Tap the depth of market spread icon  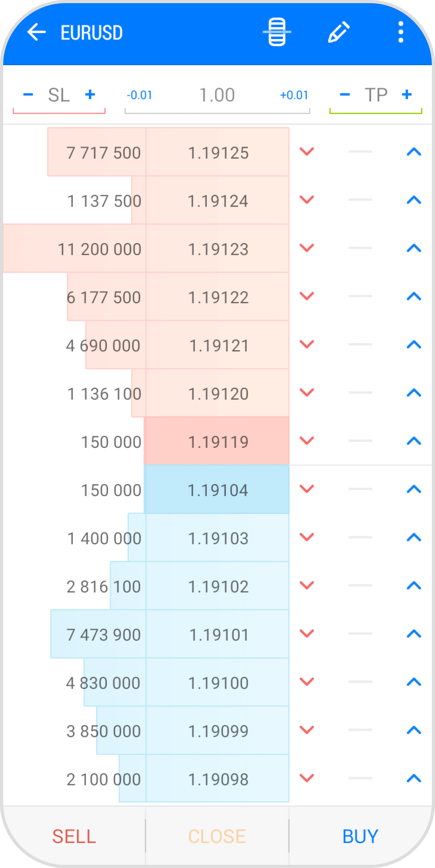[x=277, y=32]
